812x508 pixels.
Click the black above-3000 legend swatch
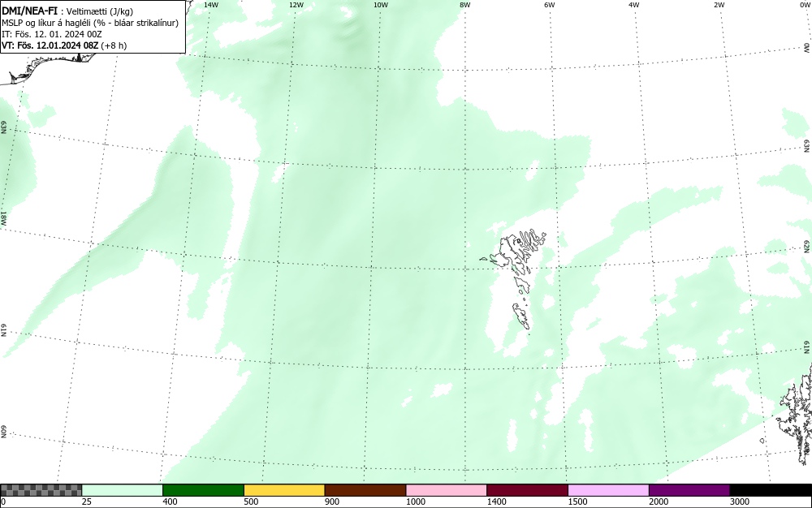[x=771, y=490]
